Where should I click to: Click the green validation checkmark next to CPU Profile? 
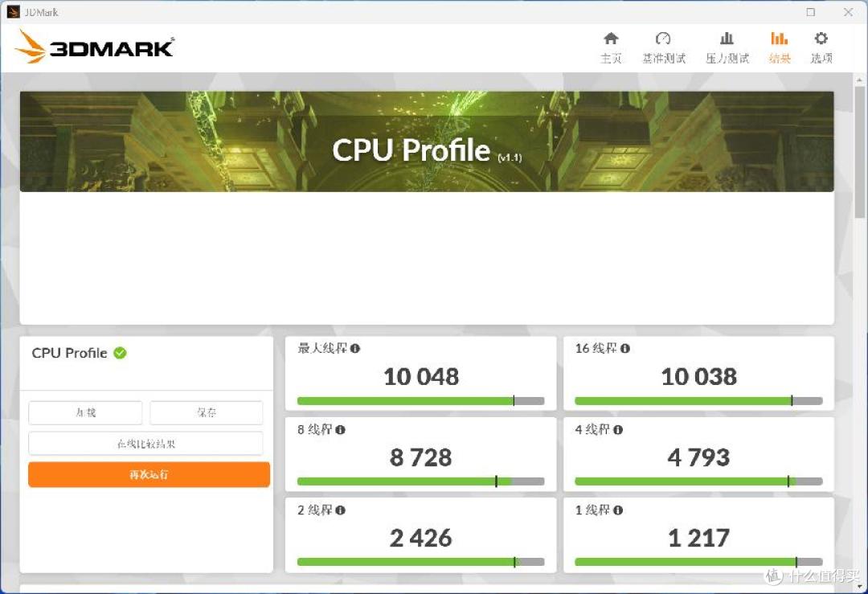coord(120,353)
